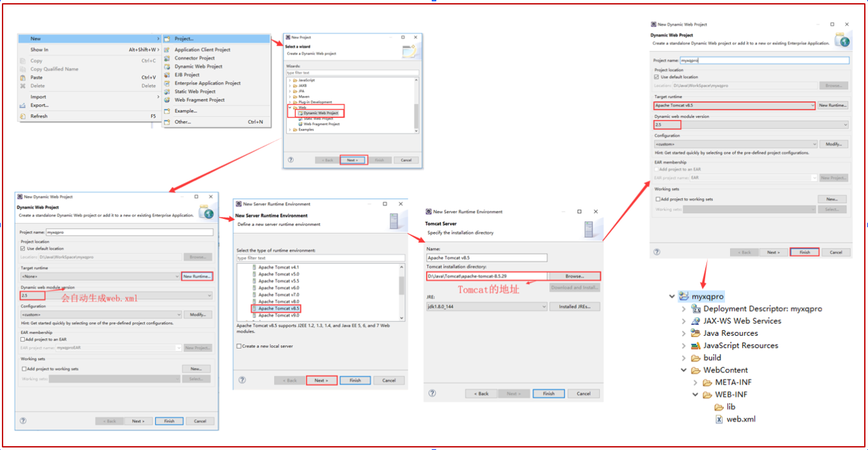Click Connector Project icon in New submenu
This screenshot has height=450, width=868.
pos(168,58)
